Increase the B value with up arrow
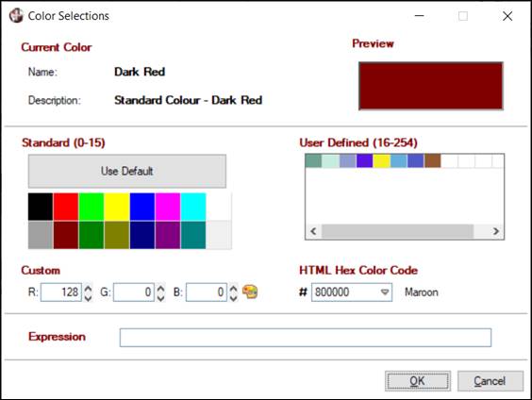This screenshot has width=532, height=400. tap(233, 288)
